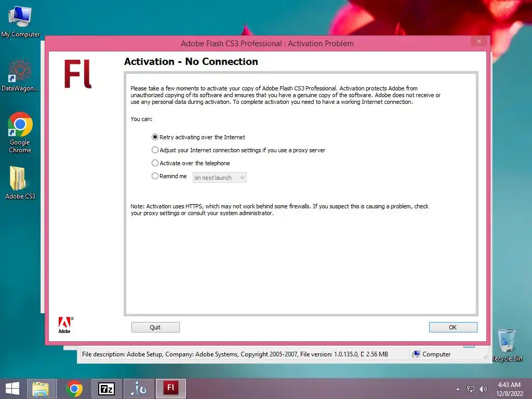Close the Activation Problem dialog

click(478, 42)
